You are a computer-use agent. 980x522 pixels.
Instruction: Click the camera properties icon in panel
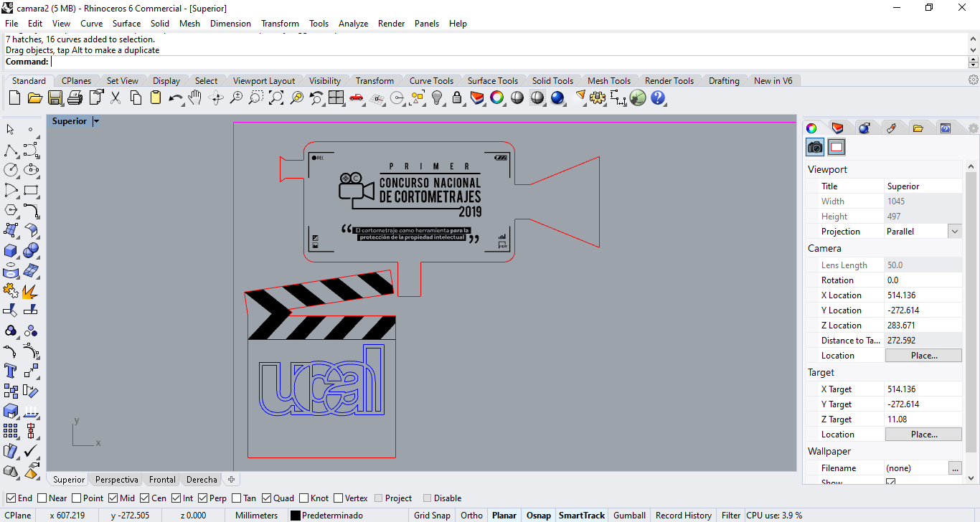816,148
